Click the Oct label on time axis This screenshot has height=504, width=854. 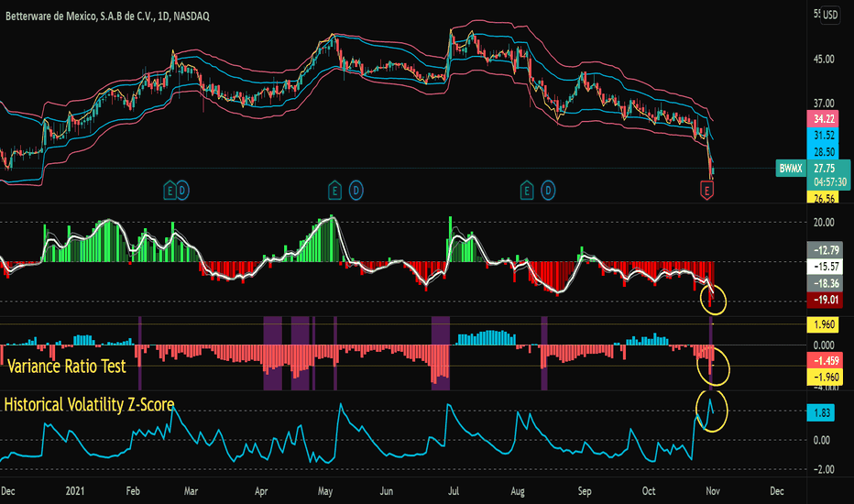(x=649, y=491)
